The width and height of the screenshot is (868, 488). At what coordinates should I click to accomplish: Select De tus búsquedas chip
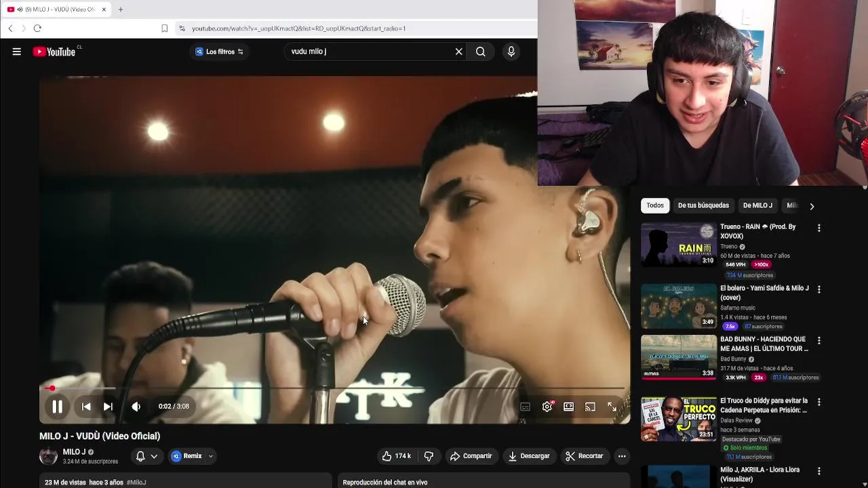[703, 205]
